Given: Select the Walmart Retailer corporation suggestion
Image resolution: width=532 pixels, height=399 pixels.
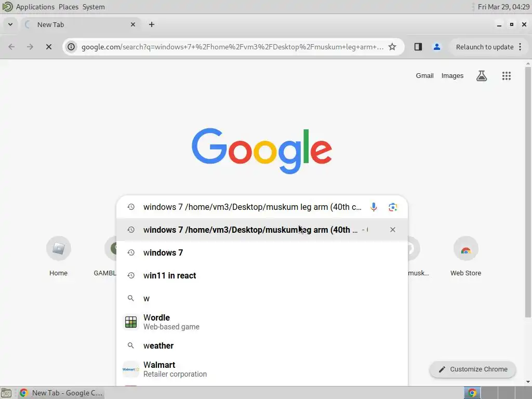Looking at the screenshot, I should [262, 369].
